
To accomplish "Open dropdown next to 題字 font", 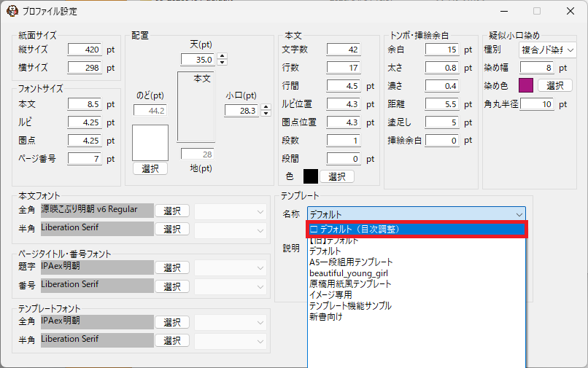I will 231,268.
